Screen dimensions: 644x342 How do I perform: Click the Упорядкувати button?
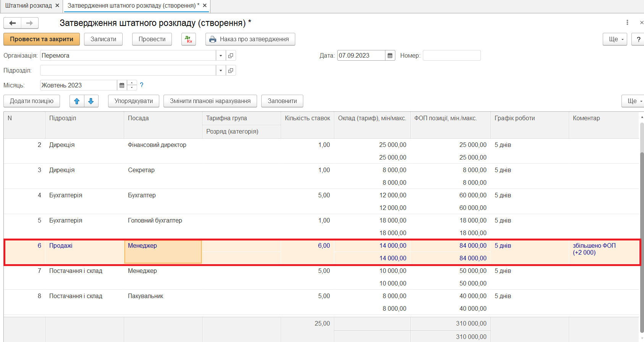134,101
